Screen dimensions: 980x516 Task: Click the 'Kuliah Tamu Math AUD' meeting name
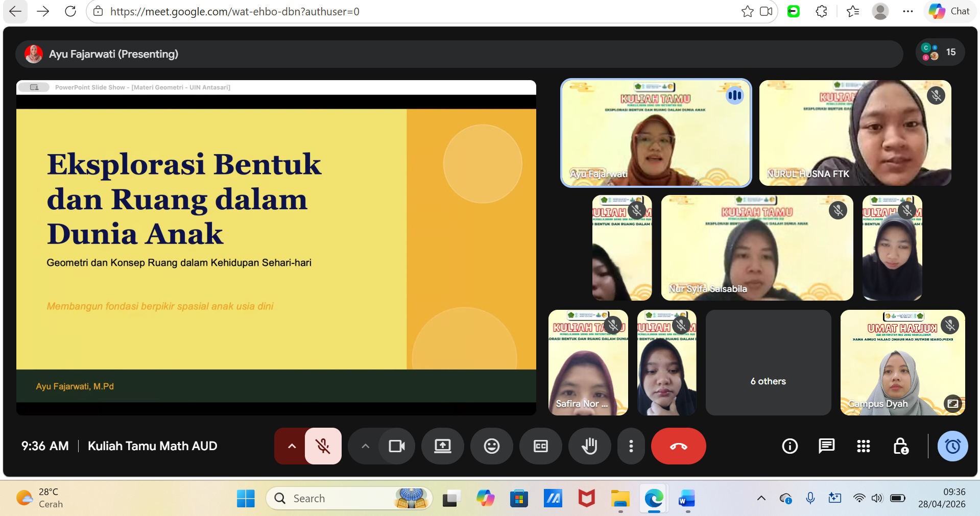tap(153, 446)
